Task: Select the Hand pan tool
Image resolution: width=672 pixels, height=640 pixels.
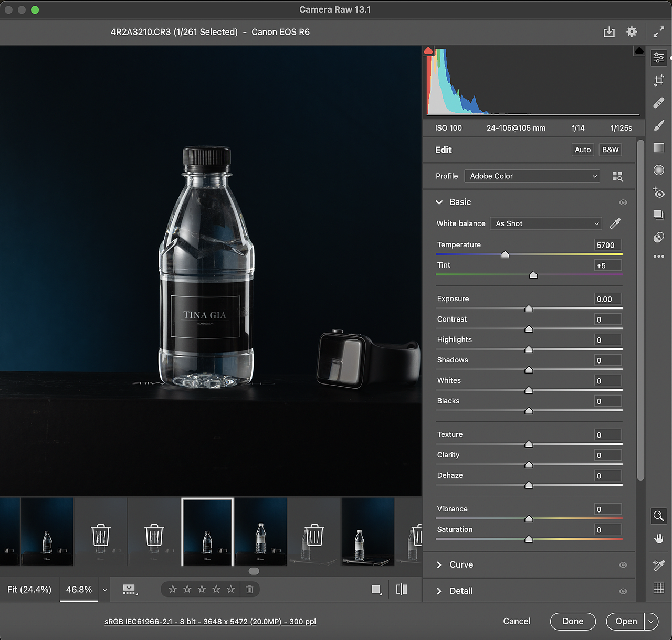Action: [659, 538]
